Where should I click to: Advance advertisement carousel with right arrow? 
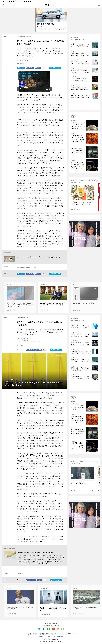[x=97, y=195]
